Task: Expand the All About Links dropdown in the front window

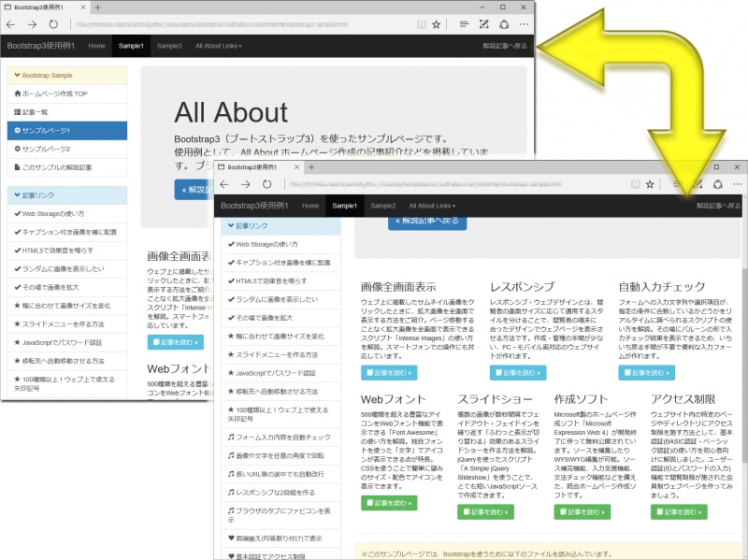Action: pos(431,206)
